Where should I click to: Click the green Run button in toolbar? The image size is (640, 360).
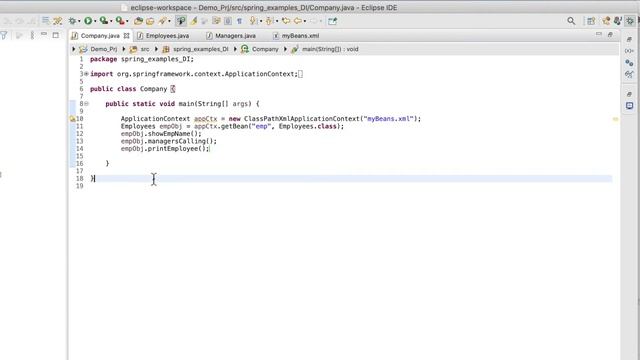(88, 21)
